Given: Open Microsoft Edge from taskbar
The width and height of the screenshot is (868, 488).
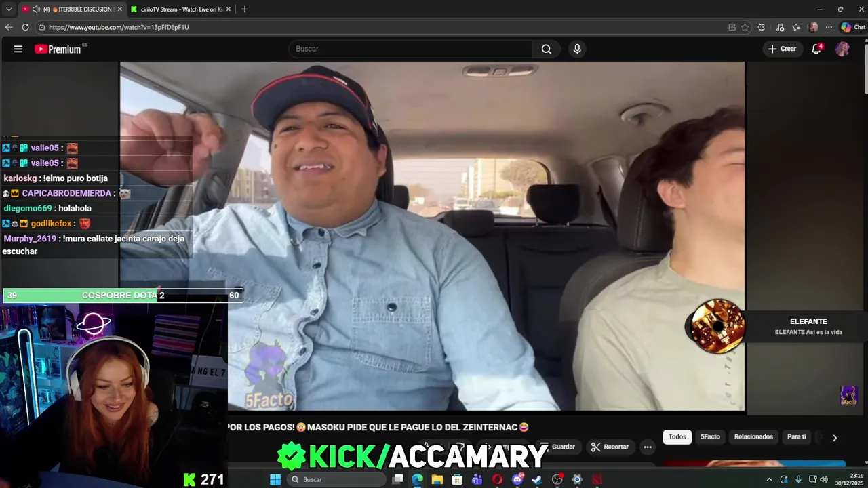Looking at the screenshot, I should pos(417,479).
